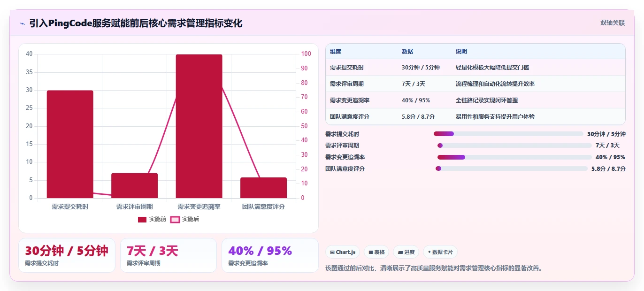Click the 团队满意度评分 progress bar

[512, 168]
